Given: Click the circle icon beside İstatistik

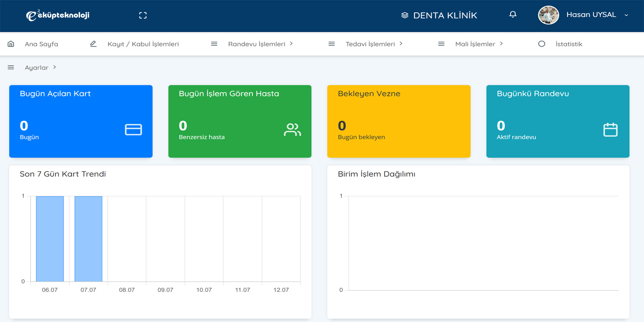Looking at the screenshot, I should (542, 43).
